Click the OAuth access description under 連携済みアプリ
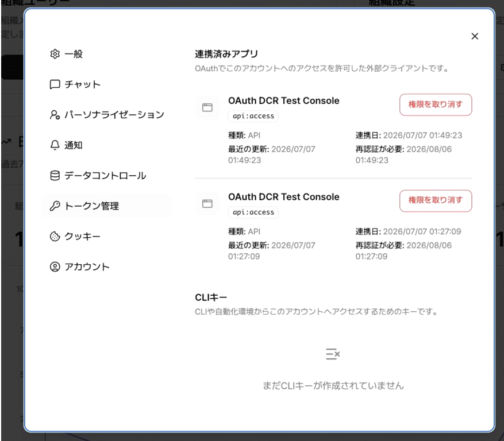This screenshot has width=504, height=441. pyautogui.click(x=322, y=68)
